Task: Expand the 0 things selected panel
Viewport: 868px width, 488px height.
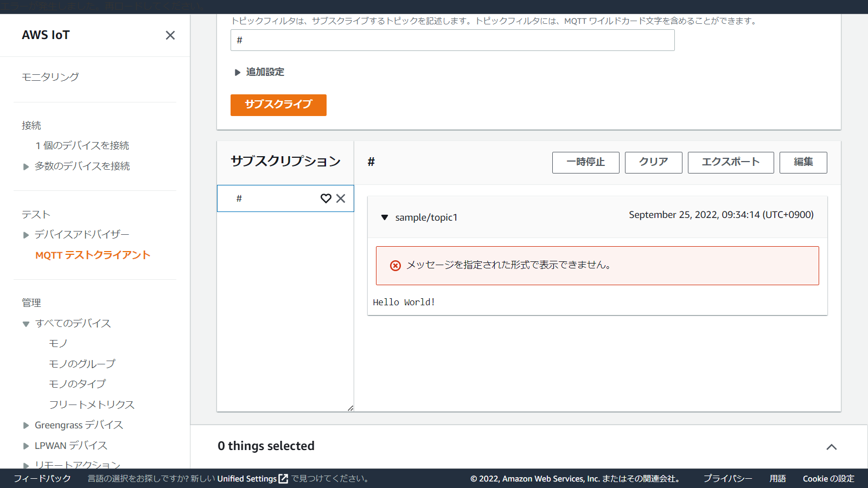Action: tap(831, 447)
